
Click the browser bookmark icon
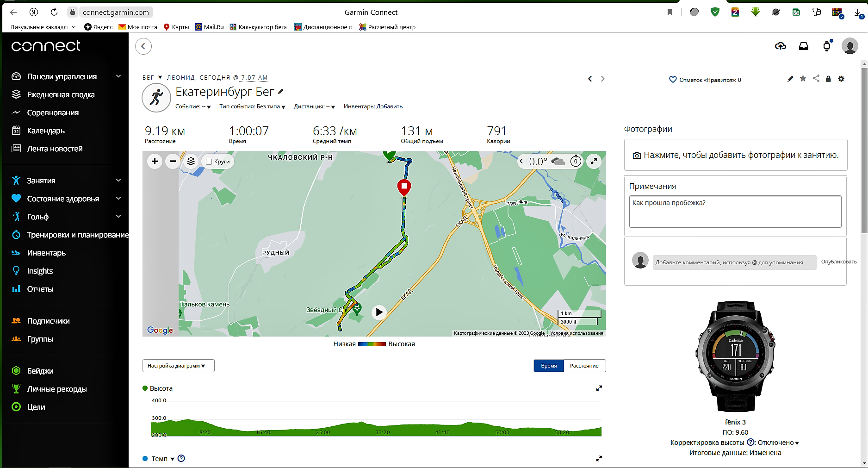[670, 12]
